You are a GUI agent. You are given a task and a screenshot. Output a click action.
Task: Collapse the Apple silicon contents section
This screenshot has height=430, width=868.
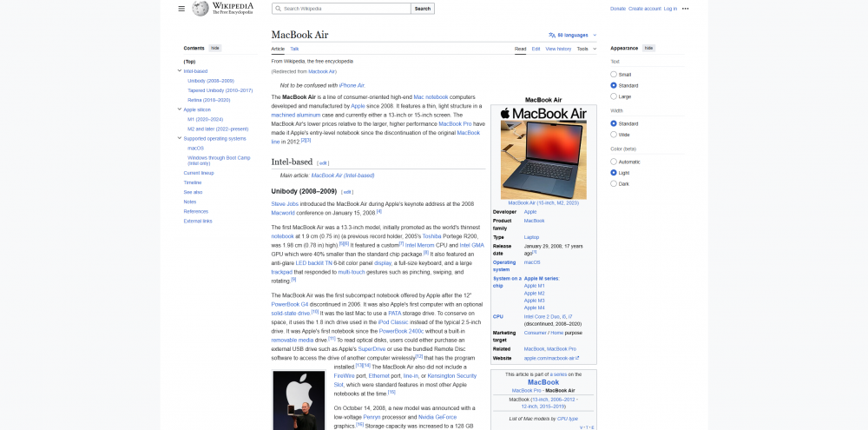(x=180, y=109)
